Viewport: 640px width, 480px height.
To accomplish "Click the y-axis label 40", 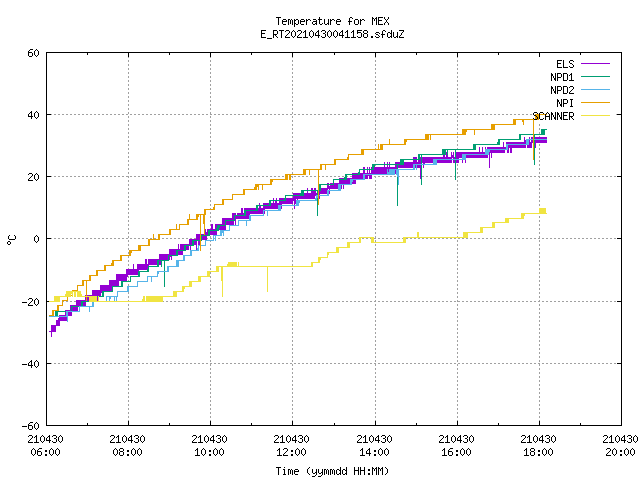I will pos(33,115).
